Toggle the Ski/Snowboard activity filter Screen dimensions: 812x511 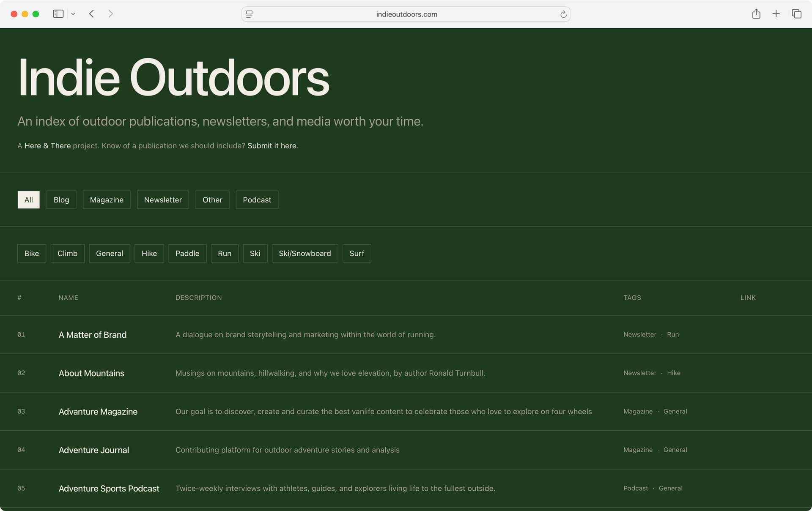pyautogui.click(x=304, y=253)
